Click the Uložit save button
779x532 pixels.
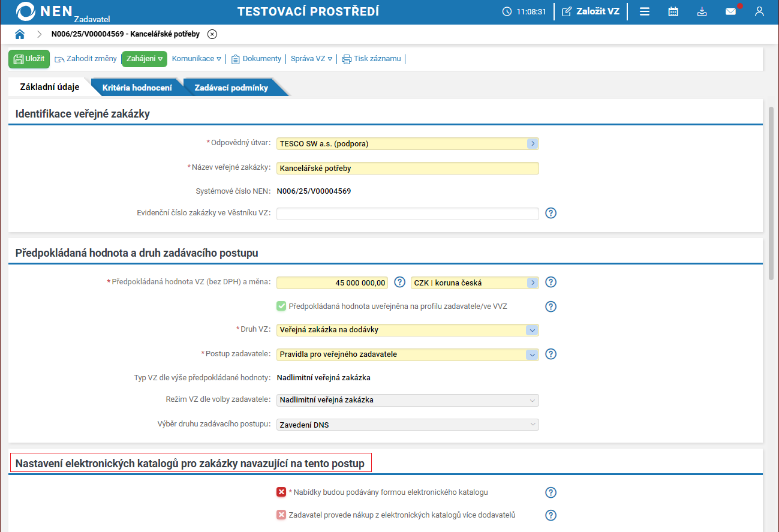[29, 59]
